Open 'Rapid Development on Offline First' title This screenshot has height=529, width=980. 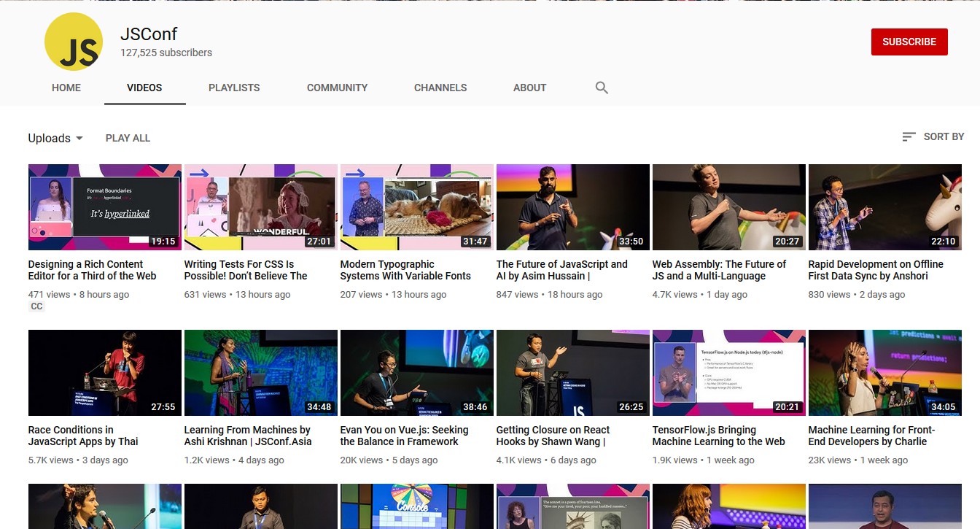876,270
